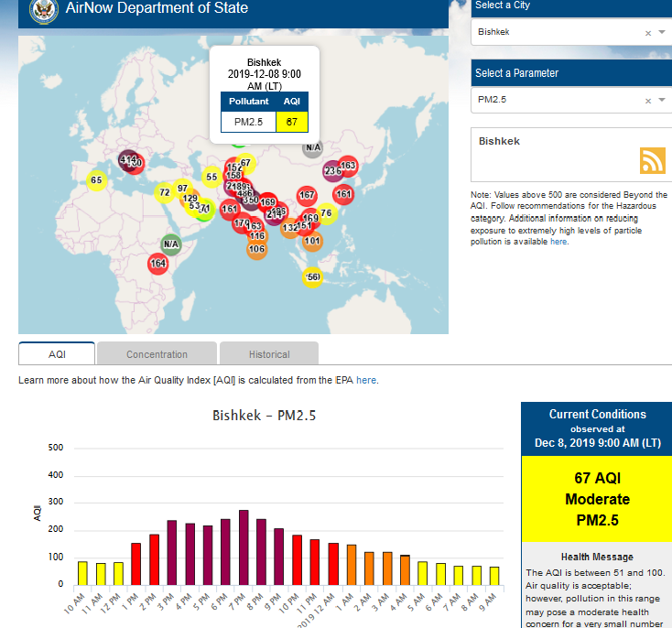This screenshot has width=672, height=628.
Task: Switch to the Concentration tab
Action: click(x=157, y=354)
